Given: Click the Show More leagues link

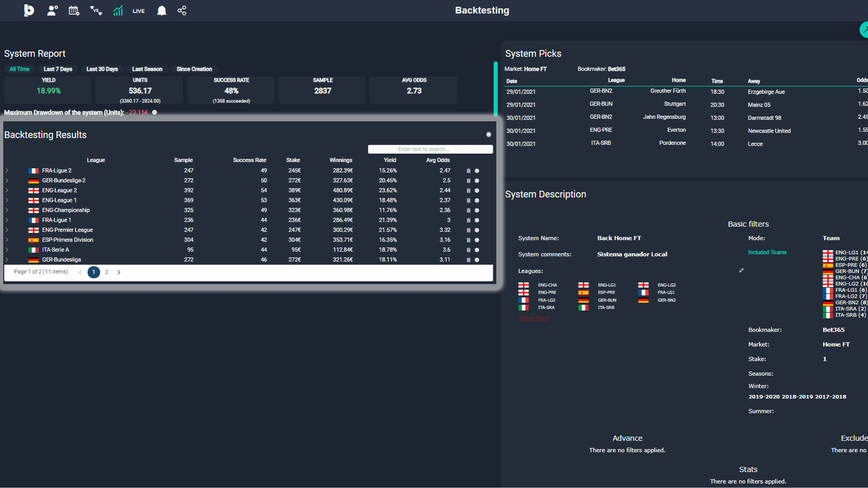Looking at the screenshot, I should (x=534, y=317).
